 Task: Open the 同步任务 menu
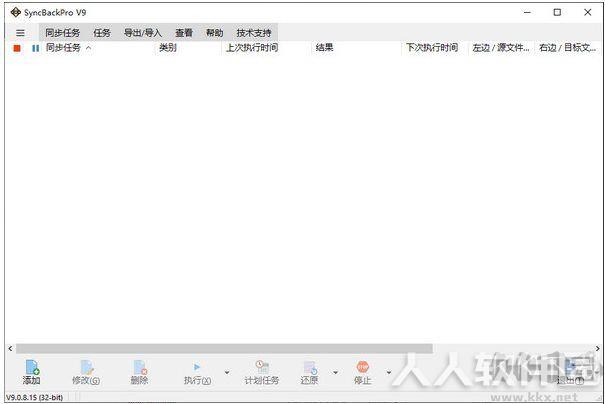point(63,33)
